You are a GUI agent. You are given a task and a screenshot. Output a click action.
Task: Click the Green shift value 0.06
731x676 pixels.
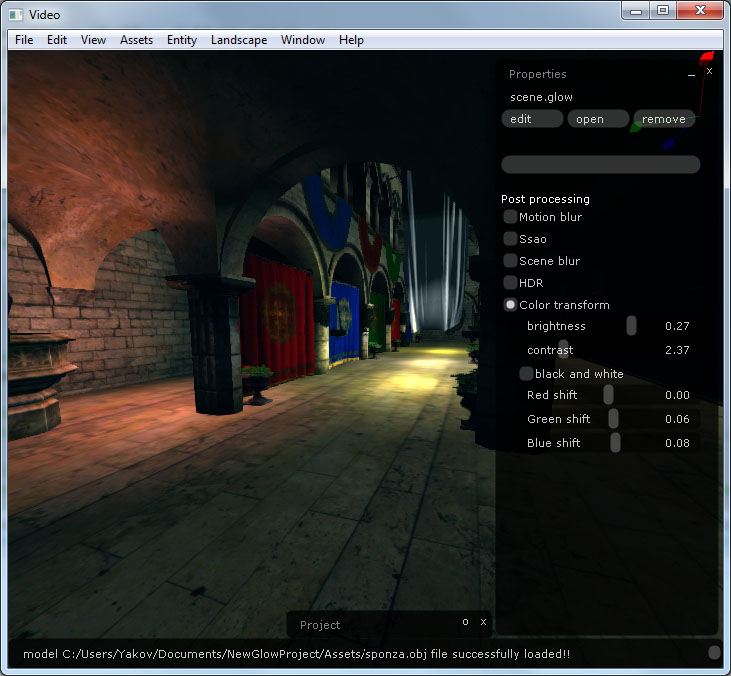coord(677,419)
